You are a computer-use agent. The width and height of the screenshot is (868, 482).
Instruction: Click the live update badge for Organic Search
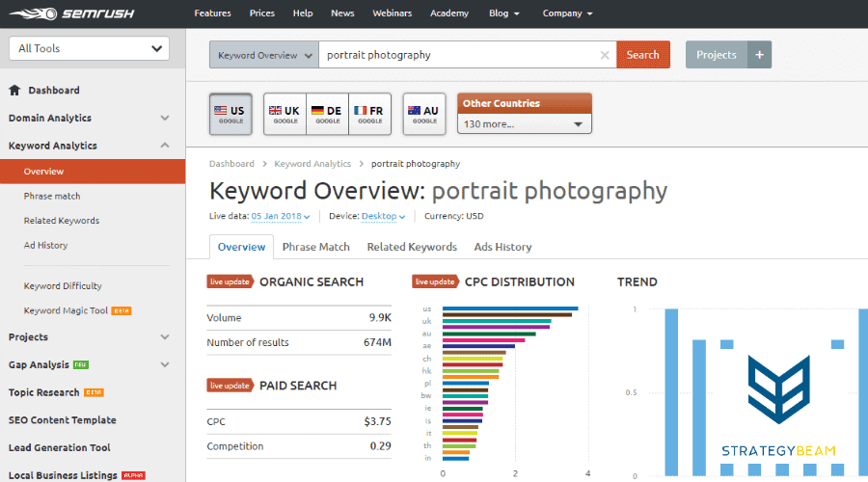pos(230,281)
